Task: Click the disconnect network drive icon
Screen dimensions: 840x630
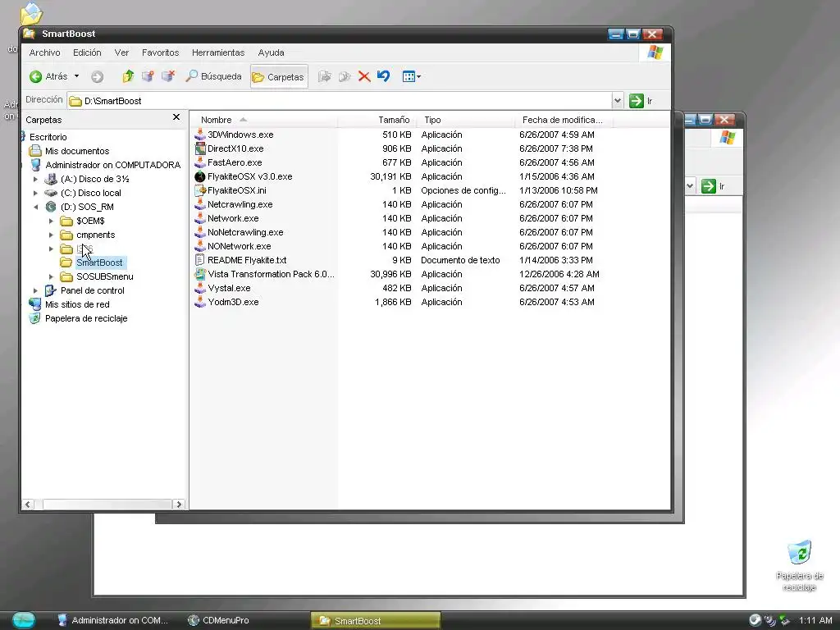Action: (168, 76)
